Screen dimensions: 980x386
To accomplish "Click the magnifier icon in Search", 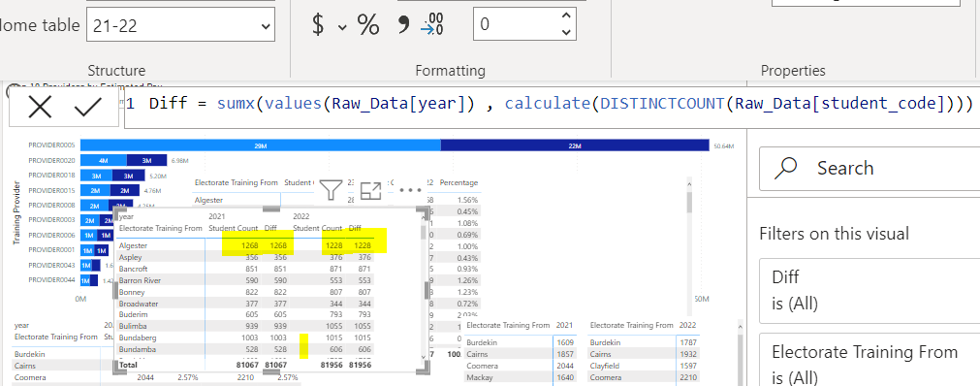I will coord(785,168).
